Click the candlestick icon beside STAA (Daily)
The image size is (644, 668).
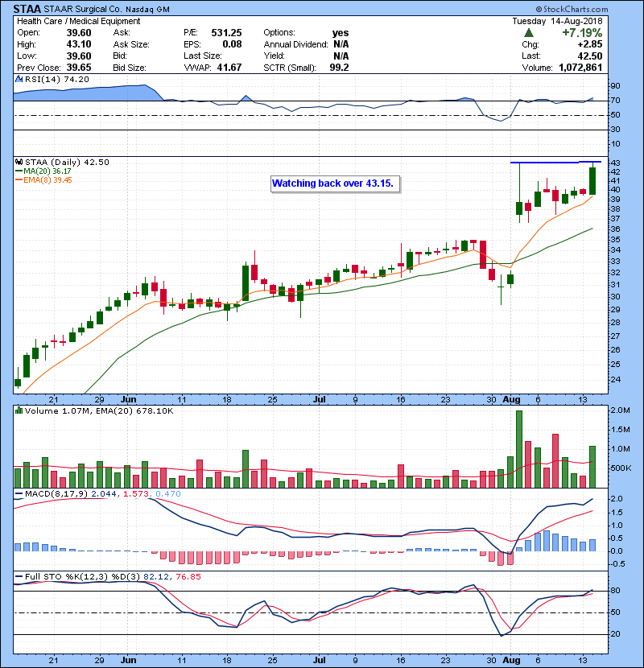19,163
